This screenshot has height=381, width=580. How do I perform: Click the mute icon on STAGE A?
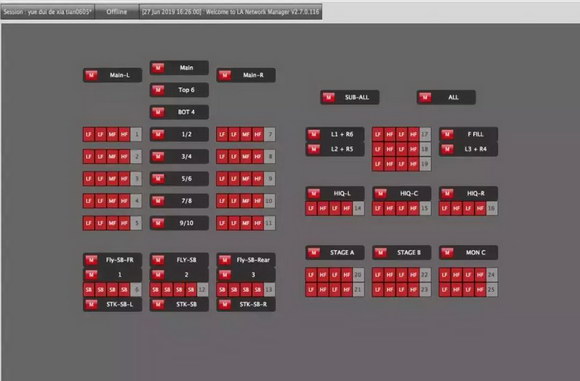pyautogui.click(x=314, y=253)
